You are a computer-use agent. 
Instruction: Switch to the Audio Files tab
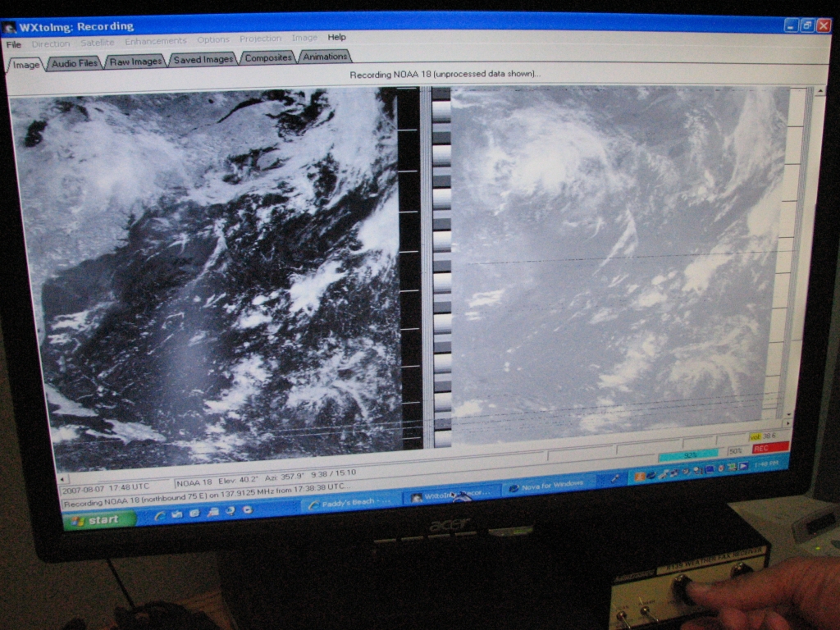[74, 63]
